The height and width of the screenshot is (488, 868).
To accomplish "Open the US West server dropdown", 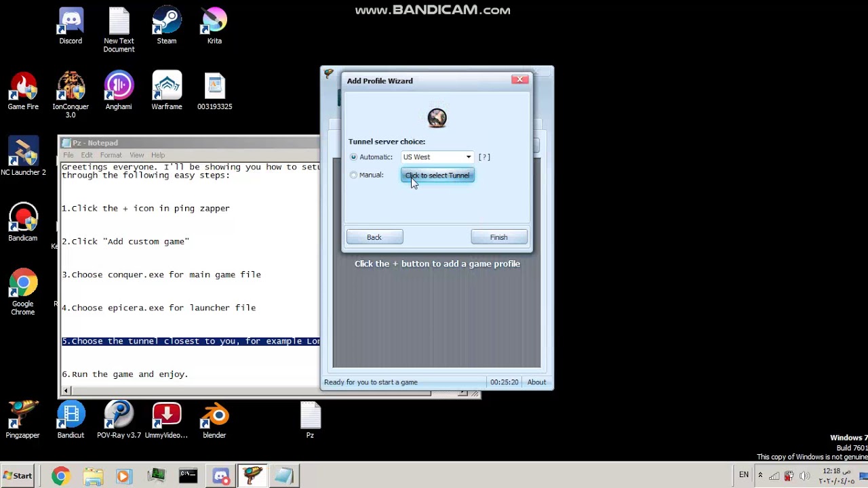I will click(437, 157).
